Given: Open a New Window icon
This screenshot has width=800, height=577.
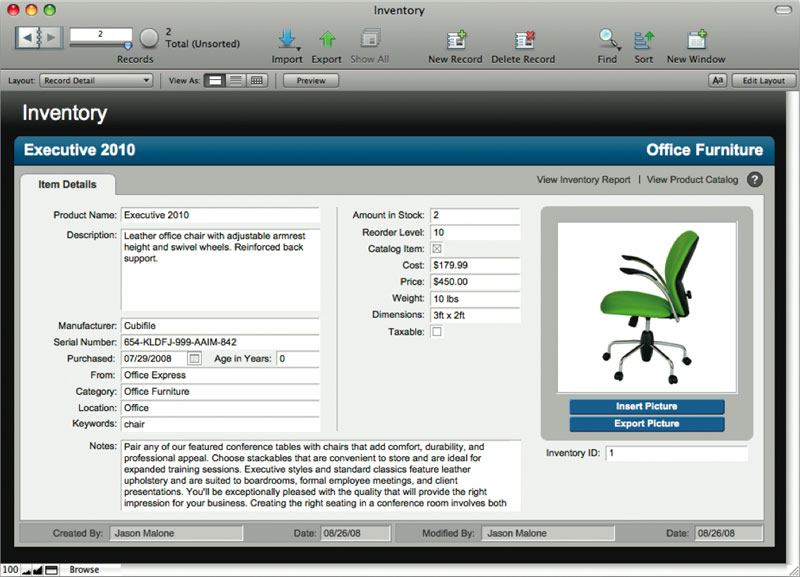Looking at the screenshot, I should point(697,40).
